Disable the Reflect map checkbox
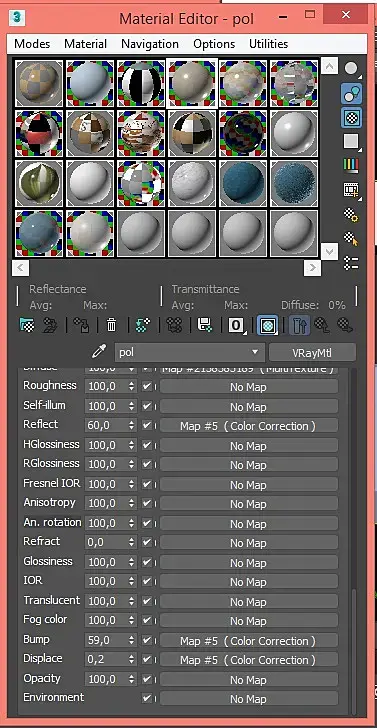The height and width of the screenshot is (728, 377). point(147,425)
